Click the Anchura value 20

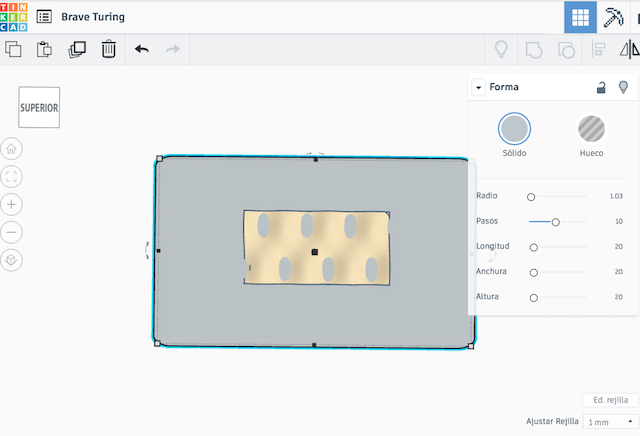[x=619, y=272]
